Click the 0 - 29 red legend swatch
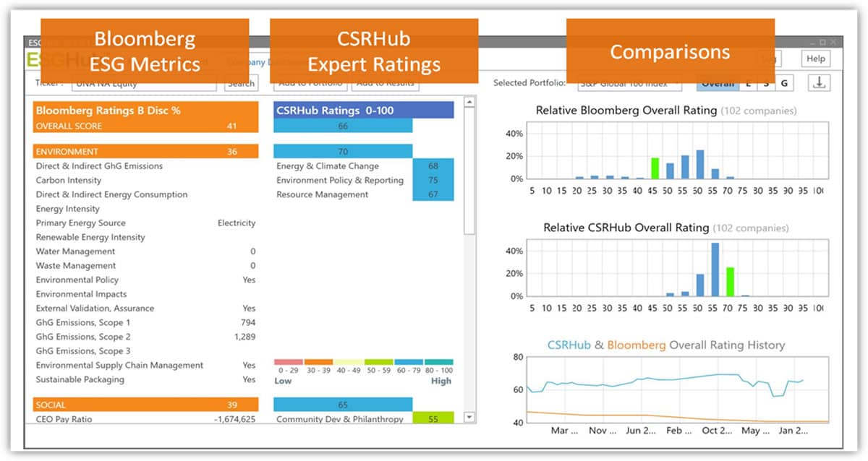Viewport: 868px width, 461px height. (288, 361)
